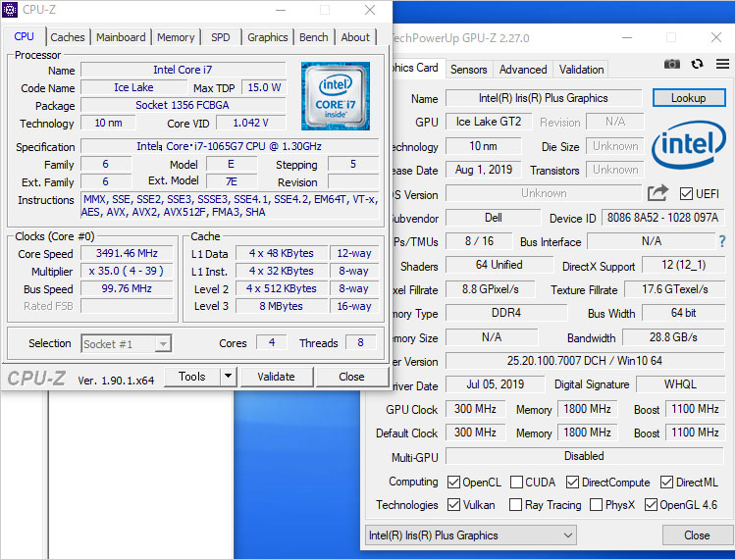Click the Release Date Aug 1, 2019 field
This screenshot has height=560, width=736.
pos(484,170)
